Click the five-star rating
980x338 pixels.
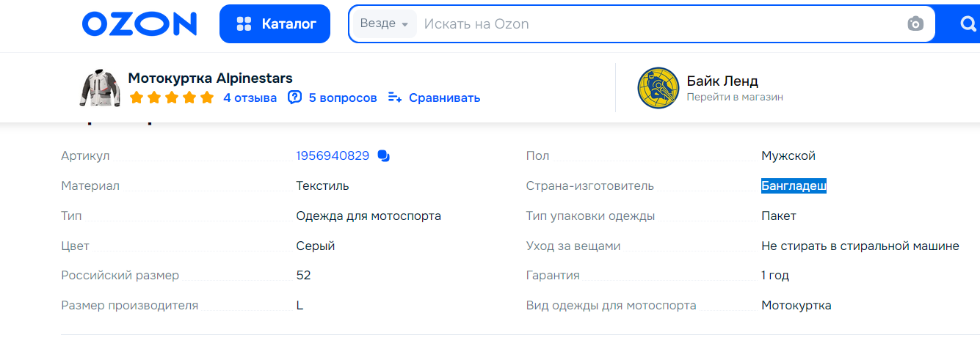172,98
